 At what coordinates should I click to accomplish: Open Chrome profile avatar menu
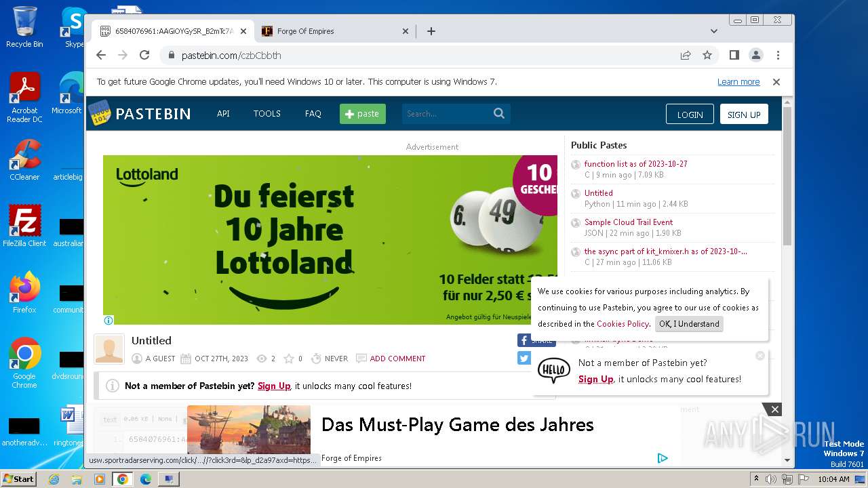coord(756,55)
